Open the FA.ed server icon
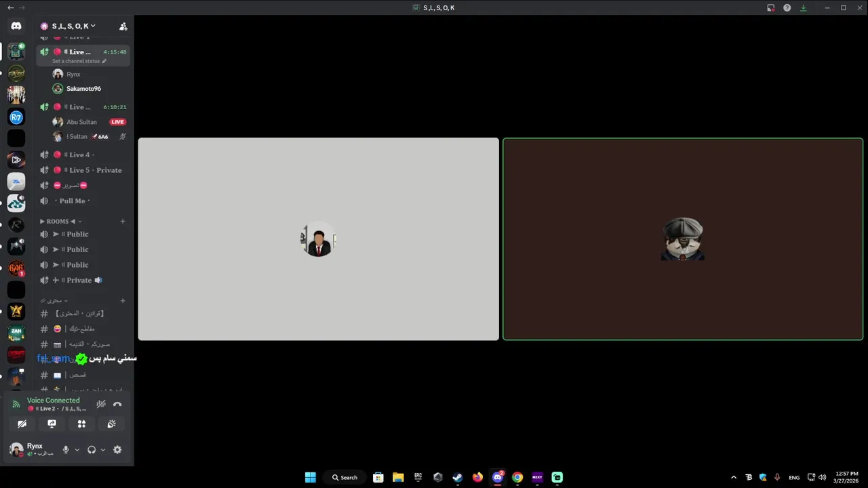The width and height of the screenshot is (868, 488). (x=16, y=73)
